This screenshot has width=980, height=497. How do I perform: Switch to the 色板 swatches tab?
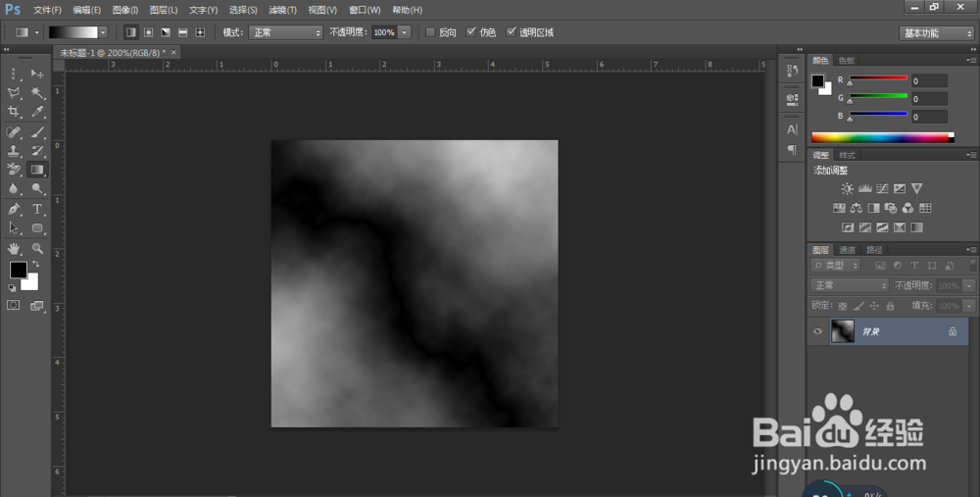point(847,60)
